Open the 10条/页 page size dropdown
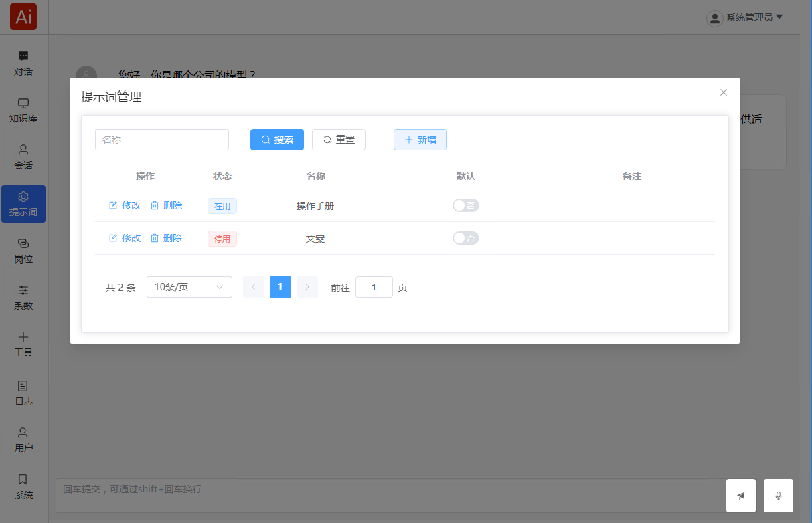This screenshot has width=812, height=523. coord(189,287)
